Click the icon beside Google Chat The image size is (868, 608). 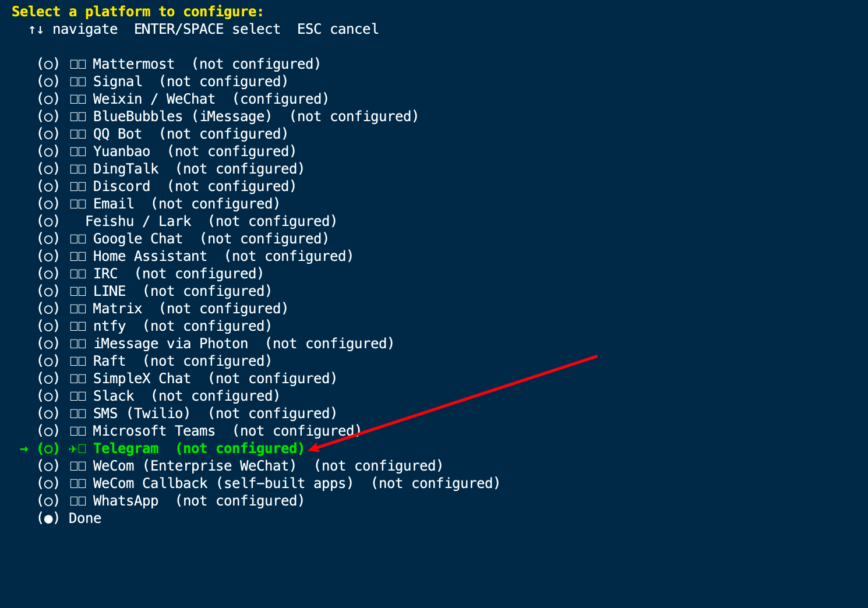pos(78,239)
